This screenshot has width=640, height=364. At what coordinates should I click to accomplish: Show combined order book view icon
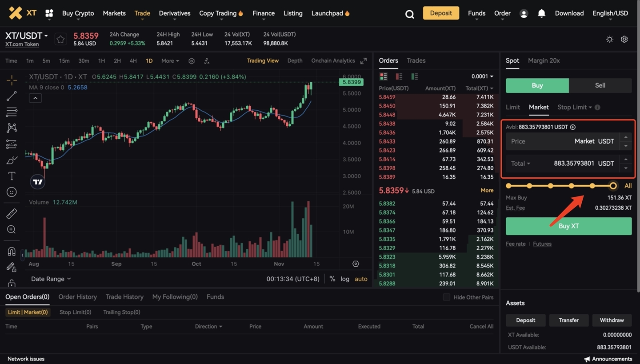pos(384,76)
